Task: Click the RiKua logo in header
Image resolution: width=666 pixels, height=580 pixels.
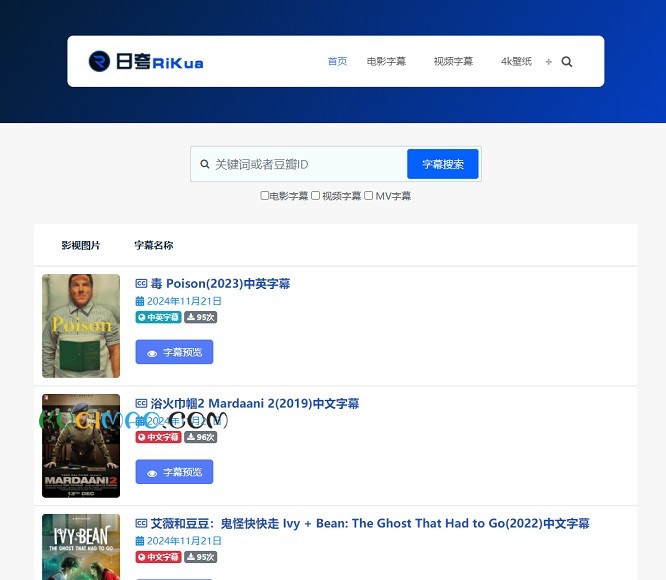Action: (146, 62)
